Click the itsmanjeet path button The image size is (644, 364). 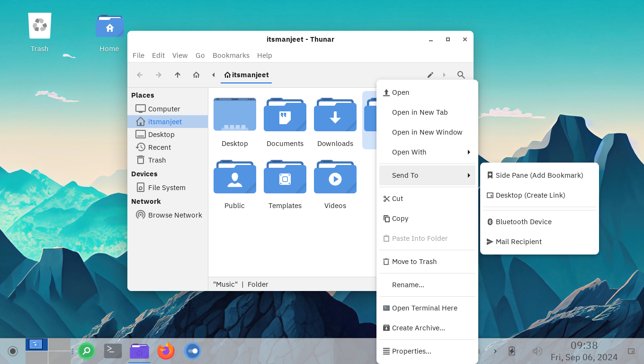click(246, 75)
